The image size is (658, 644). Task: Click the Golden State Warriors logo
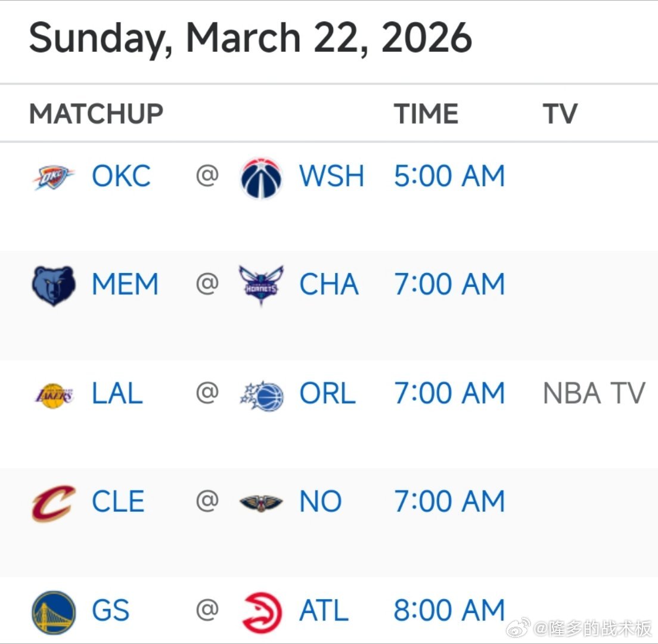click(x=53, y=612)
